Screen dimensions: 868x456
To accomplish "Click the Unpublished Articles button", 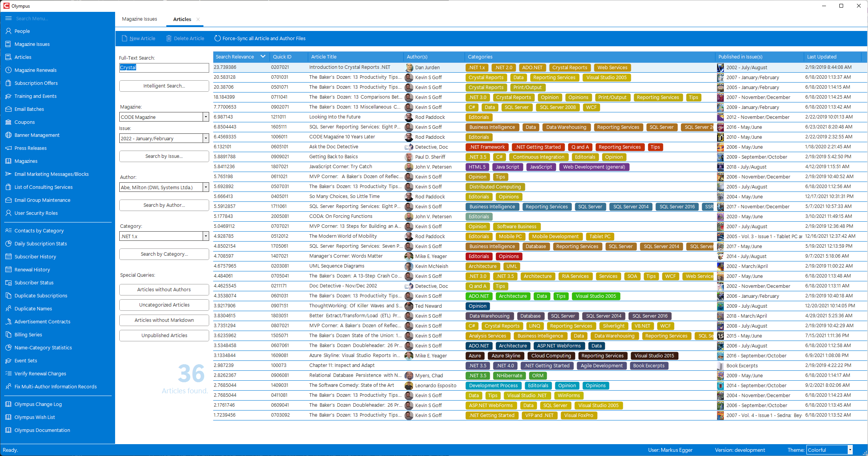I will pyautogui.click(x=164, y=336).
